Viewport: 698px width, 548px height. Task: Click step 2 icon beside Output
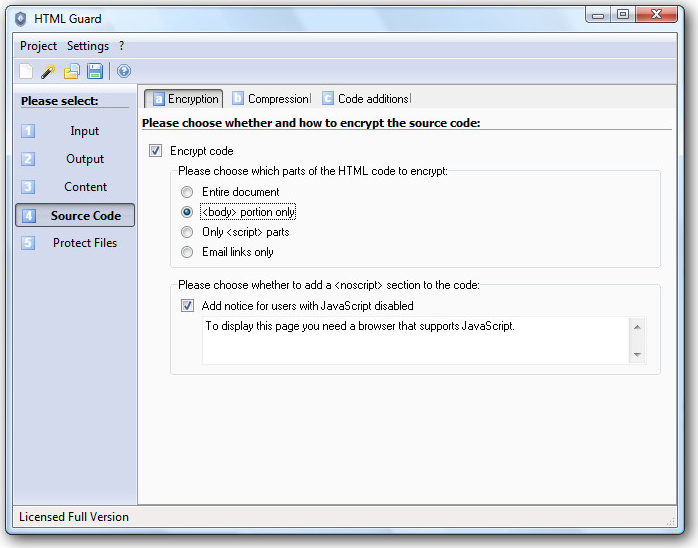click(28, 159)
